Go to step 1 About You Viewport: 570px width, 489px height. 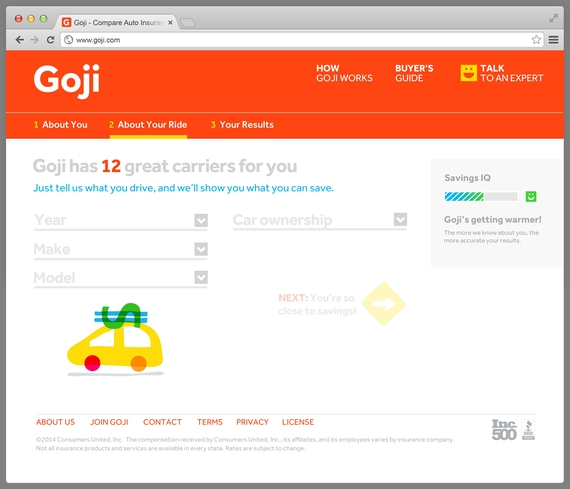61,125
